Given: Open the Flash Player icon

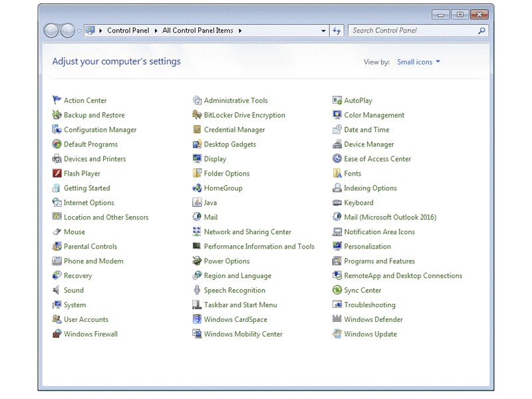Looking at the screenshot, I should [57, 173].
